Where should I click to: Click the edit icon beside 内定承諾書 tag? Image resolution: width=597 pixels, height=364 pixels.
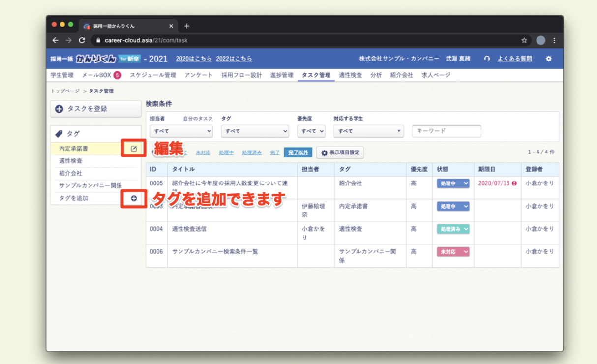134,149
